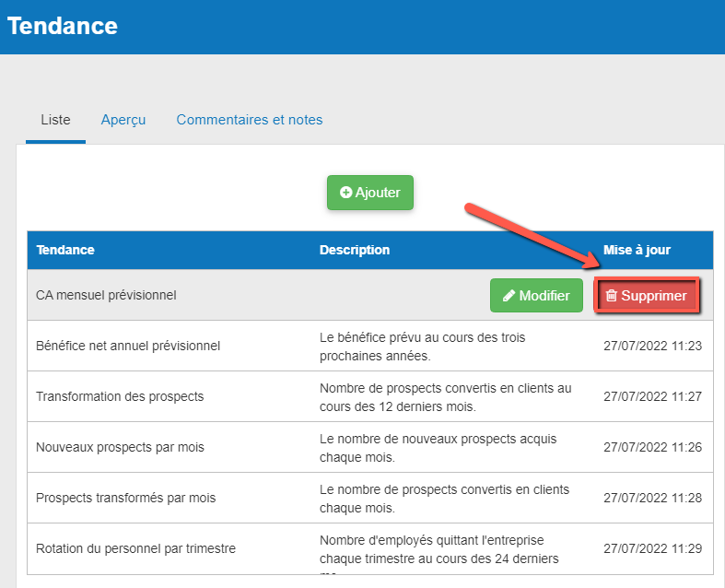Click the date 27/07/2022 11:28
The width and height of the screenshot is (725, 588).
[x=652, y=498]
